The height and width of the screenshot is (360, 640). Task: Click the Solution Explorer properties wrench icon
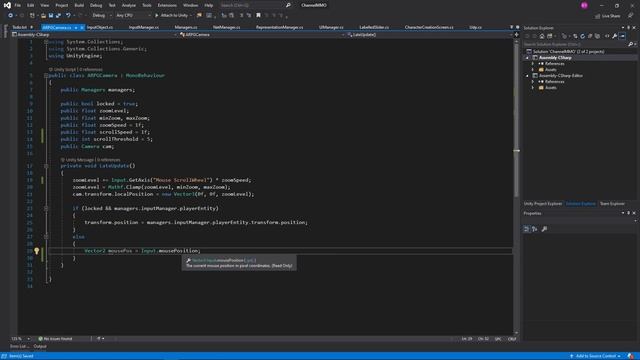(x=615, y=36)
